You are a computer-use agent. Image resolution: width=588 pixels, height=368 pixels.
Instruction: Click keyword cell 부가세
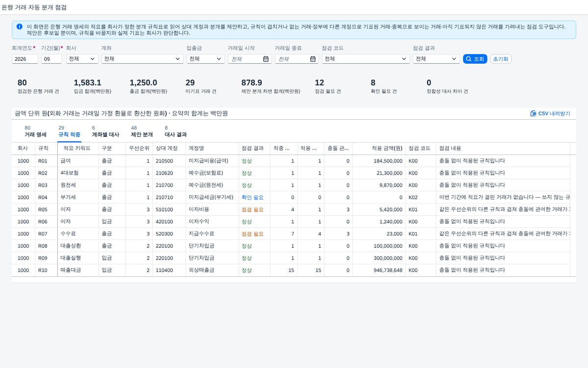(68, 197)
